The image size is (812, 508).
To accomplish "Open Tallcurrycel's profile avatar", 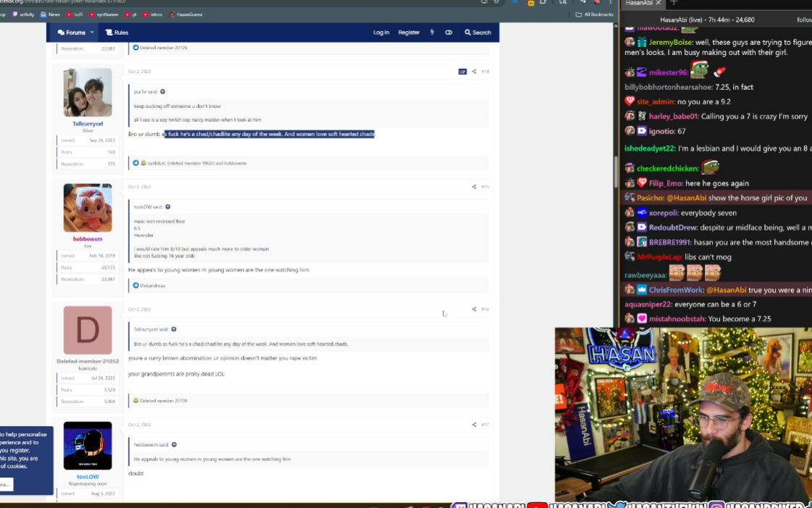I will (x=88, y=93).
